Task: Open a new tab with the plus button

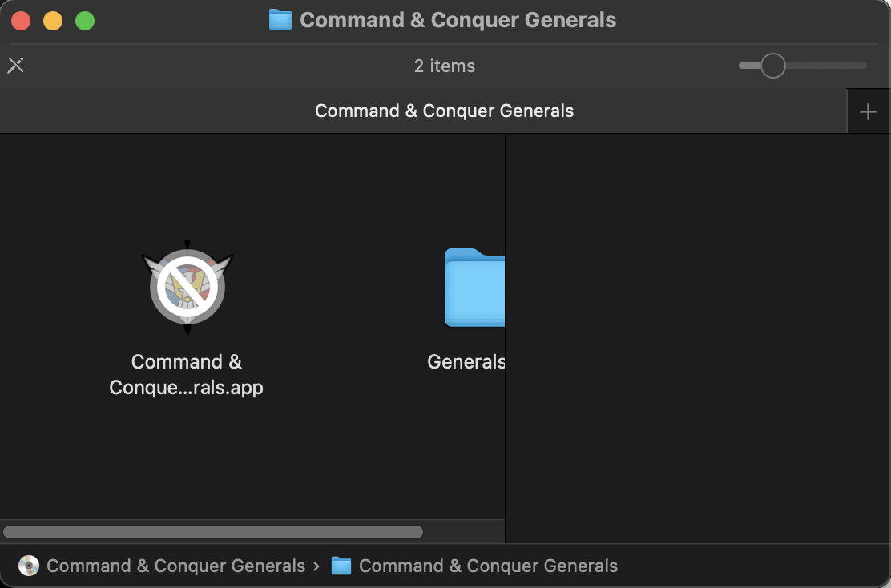Action: (x=868, y=112)
